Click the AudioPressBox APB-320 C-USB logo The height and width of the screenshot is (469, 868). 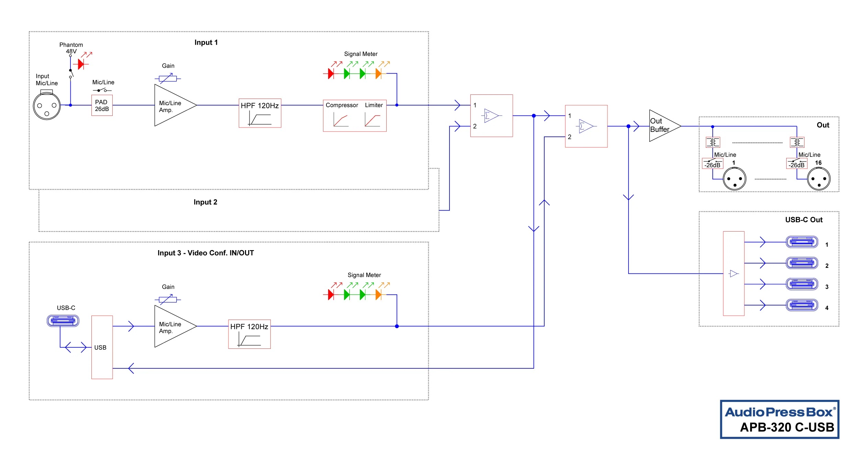pyautogui.click(x=779, y=419)
